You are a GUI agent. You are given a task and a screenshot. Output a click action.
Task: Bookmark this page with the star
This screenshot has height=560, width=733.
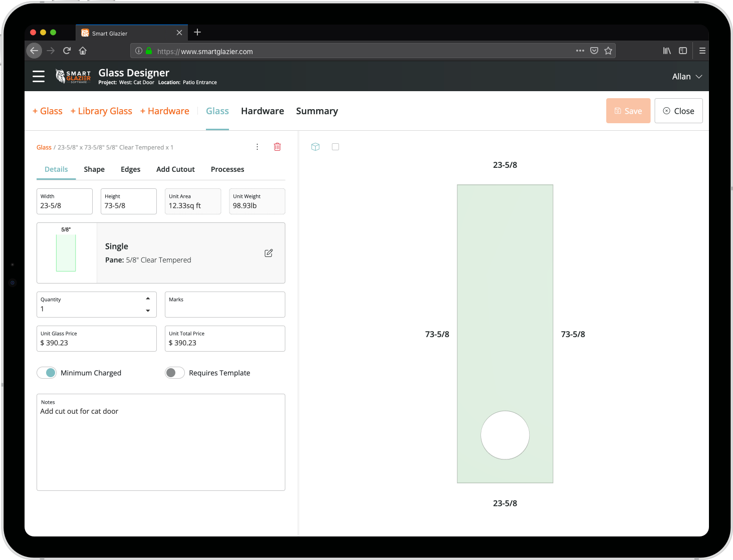(608, 51)
